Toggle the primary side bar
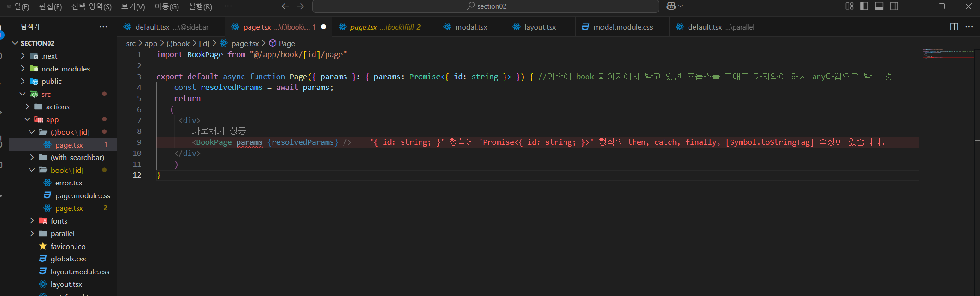This screenshot has width=980, height=296. click(x=864, y=6)
